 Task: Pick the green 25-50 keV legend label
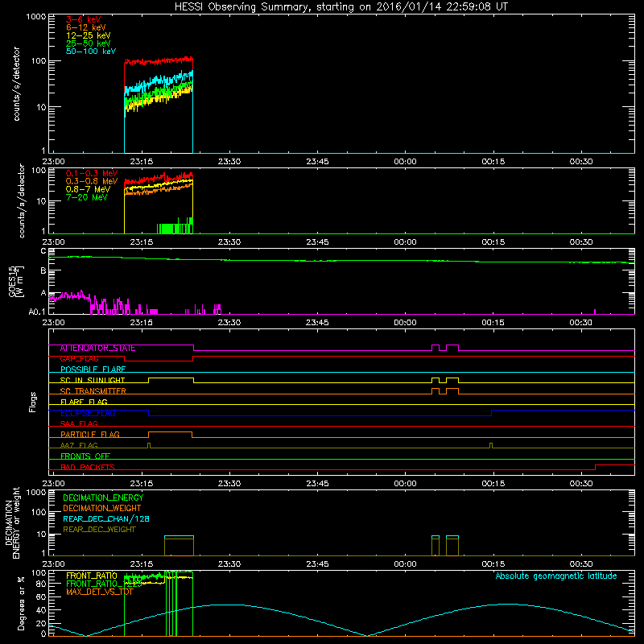click(x=88, y=43)
